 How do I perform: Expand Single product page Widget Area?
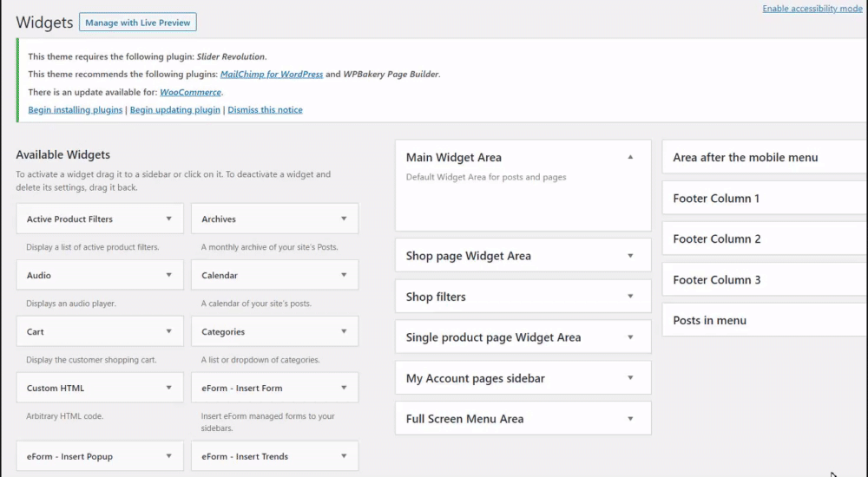pos(630,337)
